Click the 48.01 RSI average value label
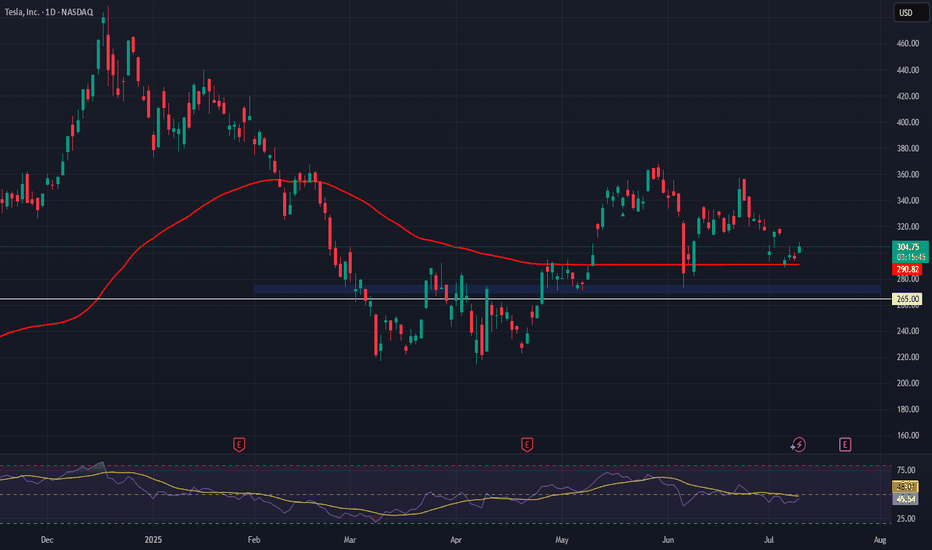 click(x=906, y=487)
